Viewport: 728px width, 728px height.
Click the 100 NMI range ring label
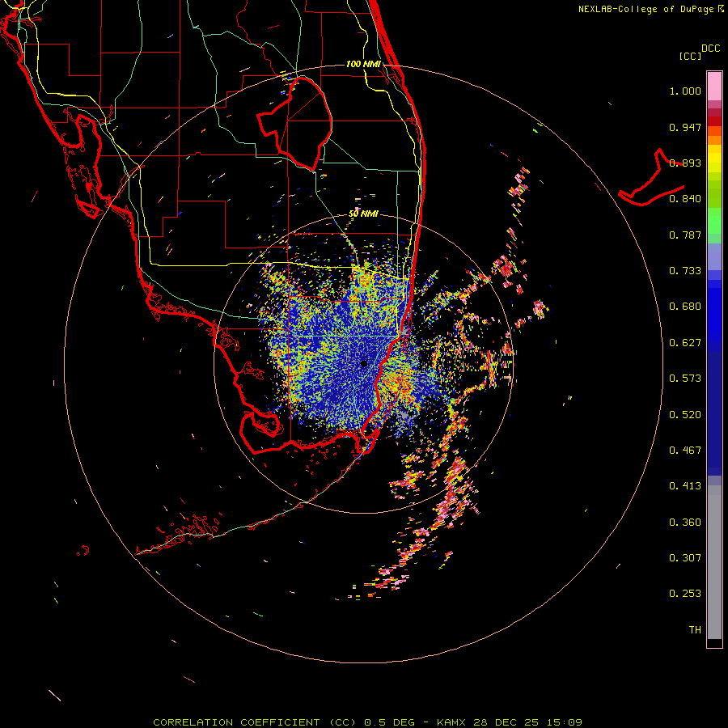click(363, 64)
